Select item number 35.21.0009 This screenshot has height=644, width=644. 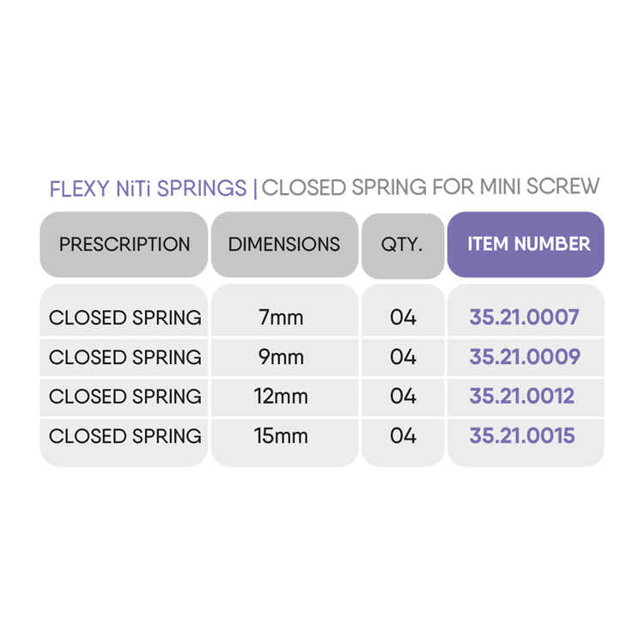(x=524, y=357)
